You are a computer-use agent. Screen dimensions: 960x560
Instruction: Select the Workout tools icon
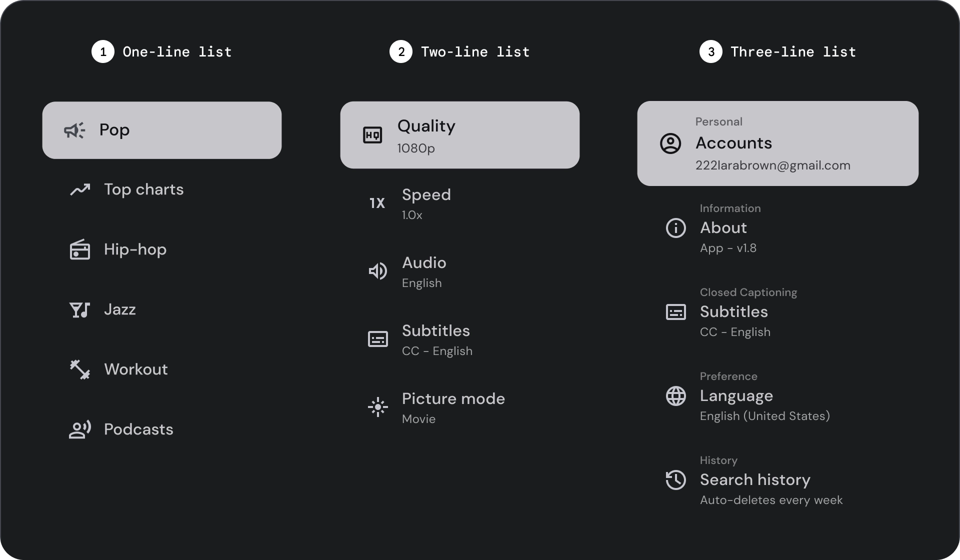[x=80, y=368]
